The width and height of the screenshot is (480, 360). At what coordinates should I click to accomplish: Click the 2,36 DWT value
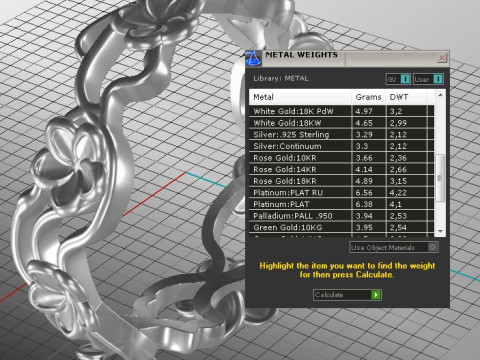[x=398, y=158]
